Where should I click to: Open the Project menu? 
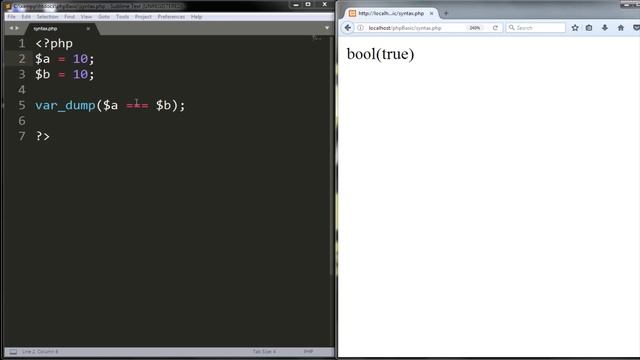tap(143, 17)
